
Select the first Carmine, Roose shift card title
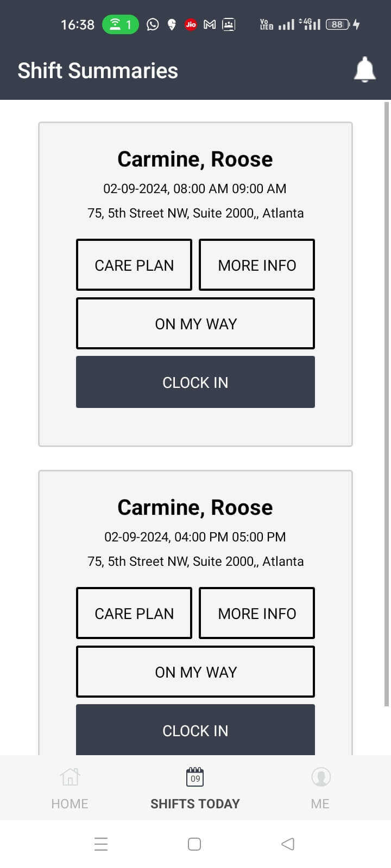(x=195, y=159)
